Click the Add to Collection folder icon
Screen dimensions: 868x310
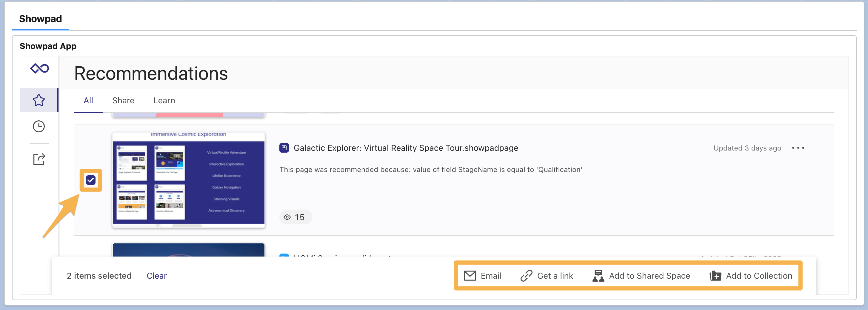(x=715, y=276)
